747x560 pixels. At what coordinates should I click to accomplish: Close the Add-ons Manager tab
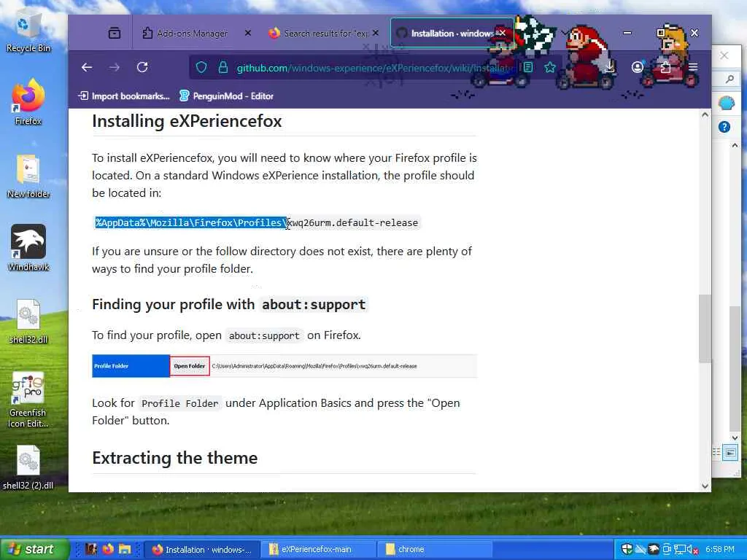(248, 34)
